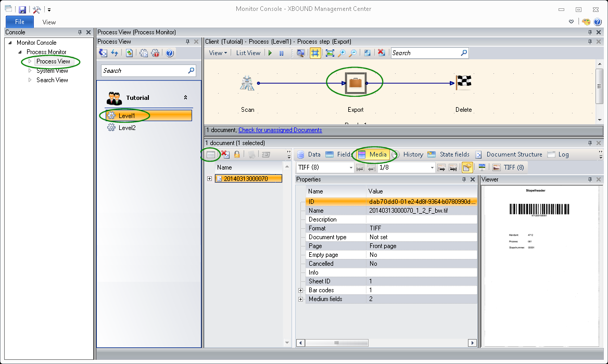Screen dimensions: 608x364
Task: Expand the System View tree node
Action: tap(30, 71)
